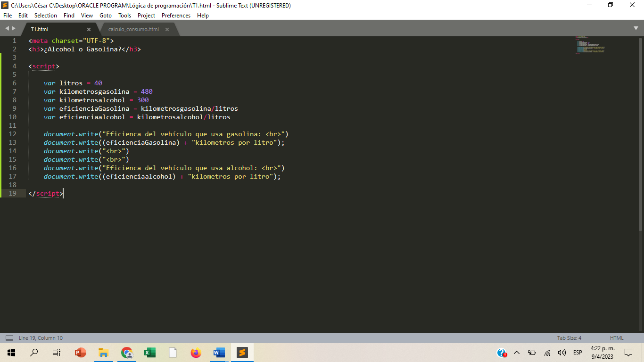Toggle the side panel switcher icon in status bar
The height and width of the screenshot is (362, 644).
coord(9,338)
